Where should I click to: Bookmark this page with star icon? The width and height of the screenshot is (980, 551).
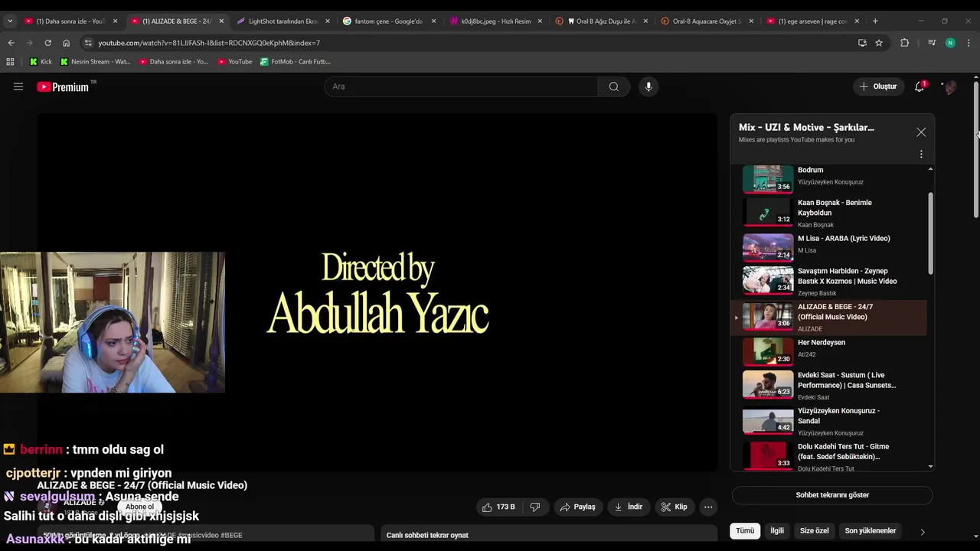(x=879, y=43)
